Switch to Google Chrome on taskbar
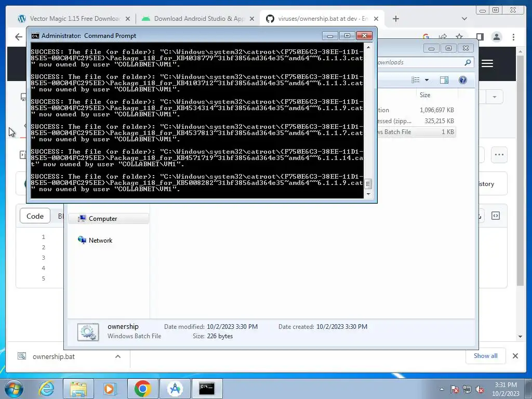The height and width of the screenshot is (399, 532). click(143, 389)
